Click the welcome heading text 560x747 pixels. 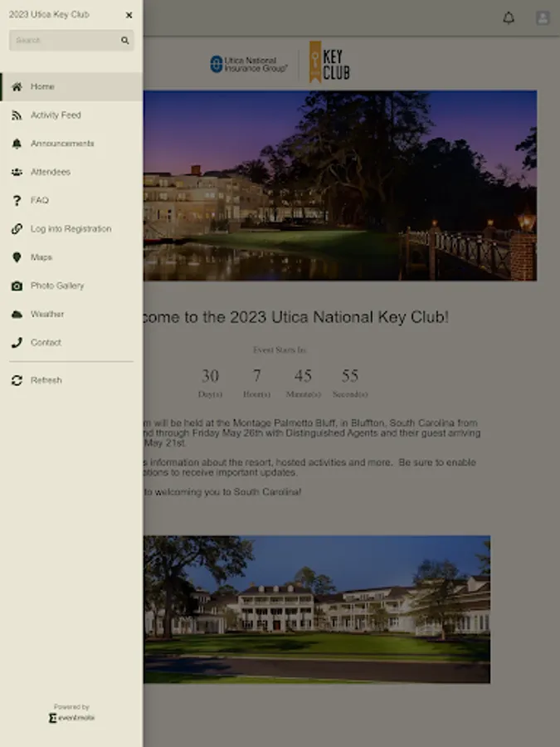click(295, 317)
